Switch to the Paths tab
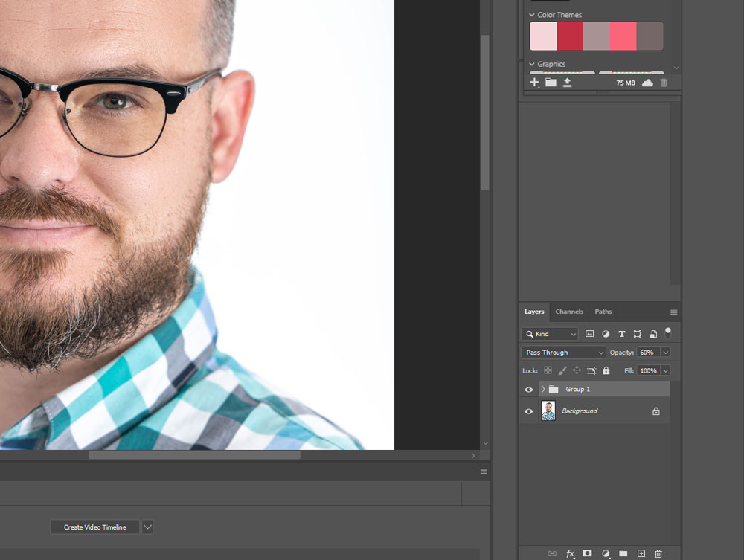 click(x=603, y=312)
